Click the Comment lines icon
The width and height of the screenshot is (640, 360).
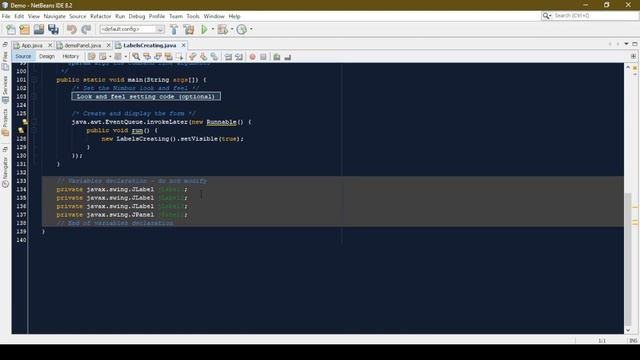tap(277, 57)
